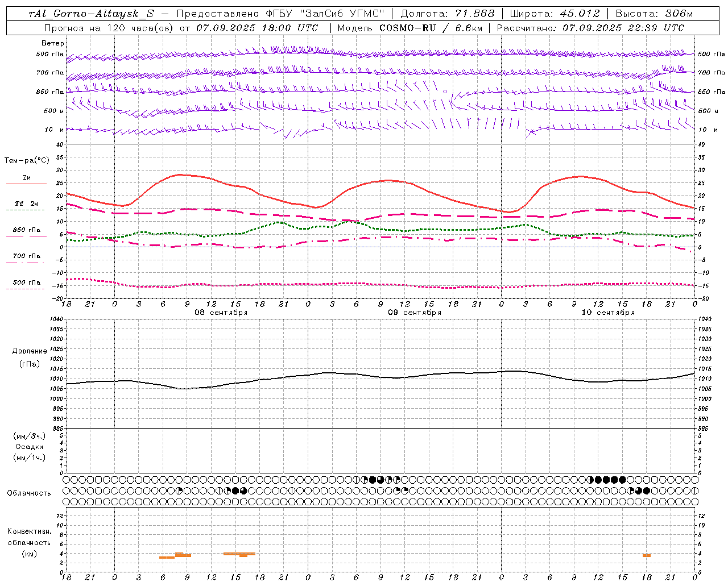This screenshot has height=582, width=728.
Task: Select the Долгота: 71.868 value
Action: click(448, 14)
